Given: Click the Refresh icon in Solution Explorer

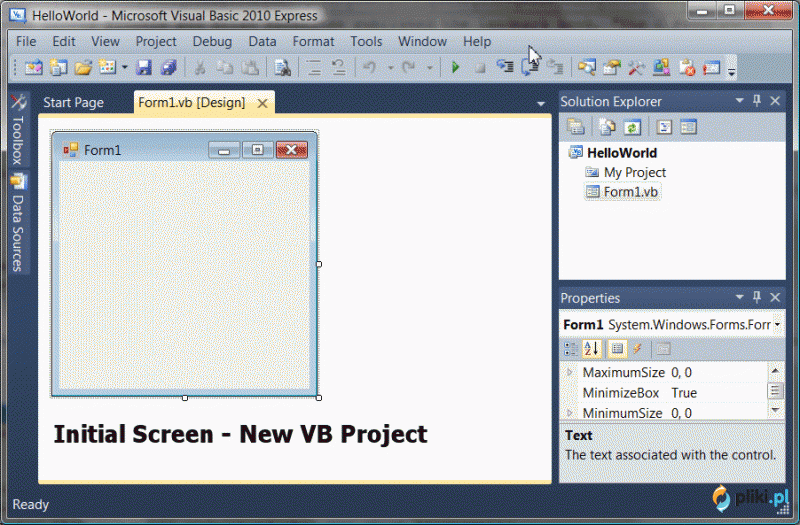Looking at the screenshot, I should [632, 127].
